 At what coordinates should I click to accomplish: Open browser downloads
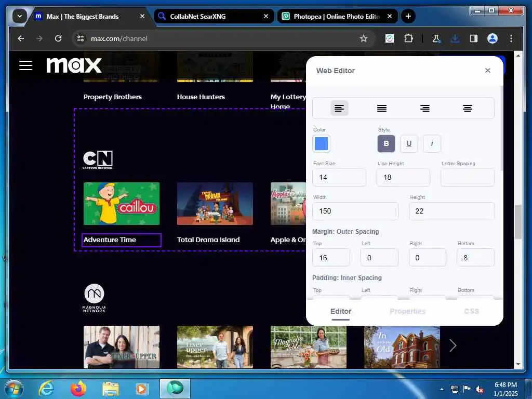(455, 38)
